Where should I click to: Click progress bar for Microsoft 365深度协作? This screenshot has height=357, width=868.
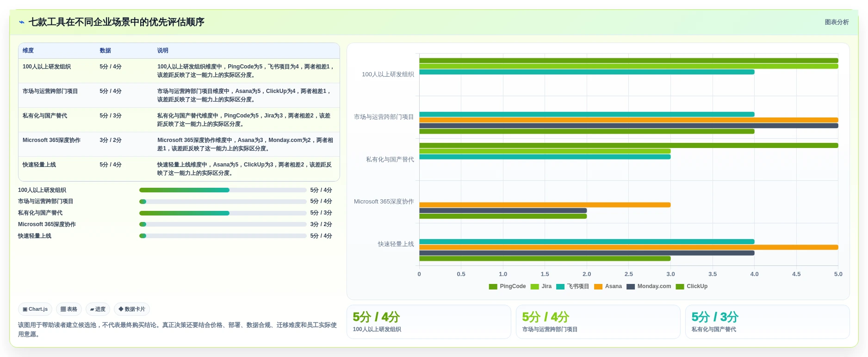click(x=223, y=224)
